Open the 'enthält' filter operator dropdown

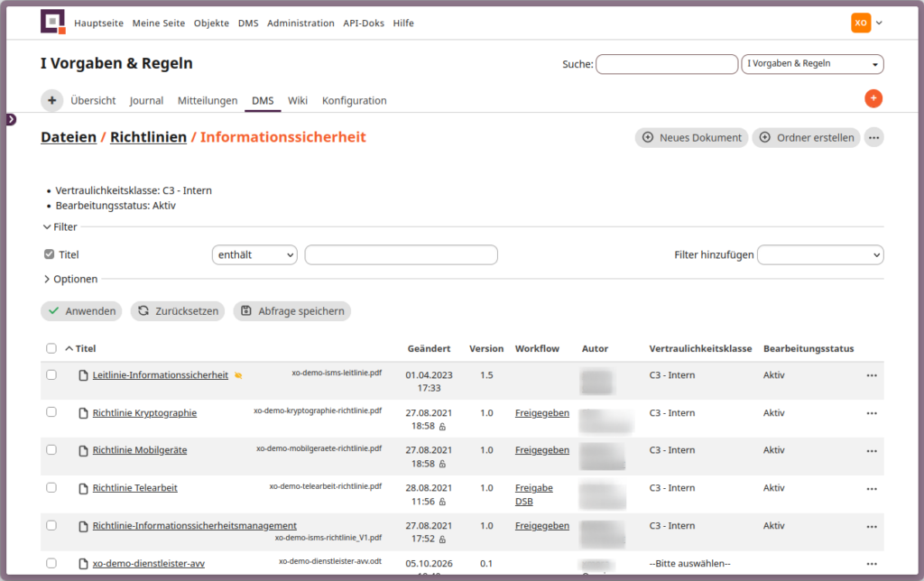pyautogui.click(x=254, y=254)
